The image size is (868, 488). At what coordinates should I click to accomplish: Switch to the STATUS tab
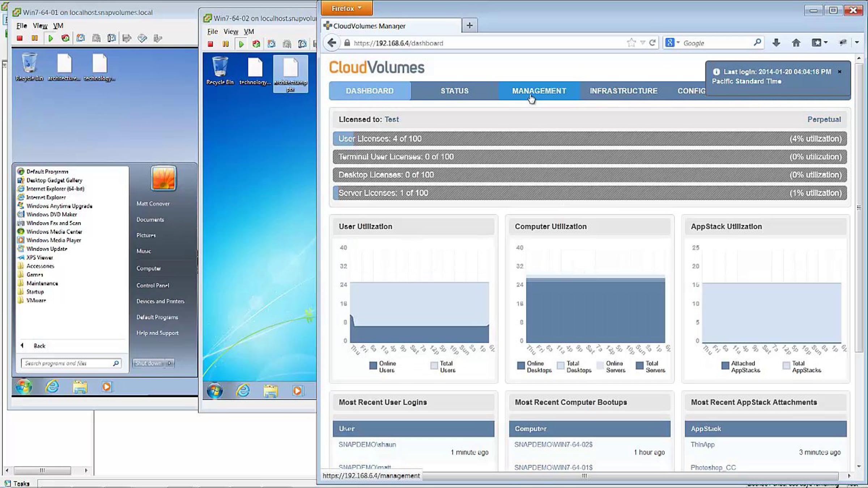tap(455, 91)
